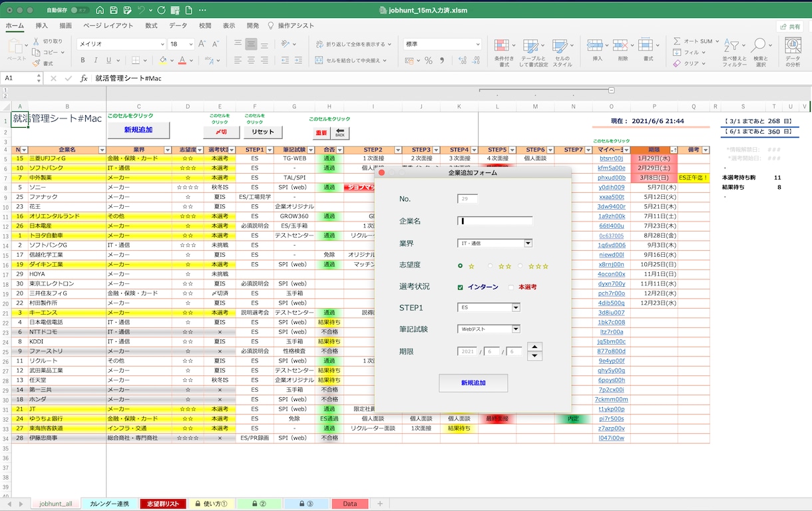The width and height of the screenshot is (812, 511).
Task: Click the New document icon in title bar
Action: point(189,10)
